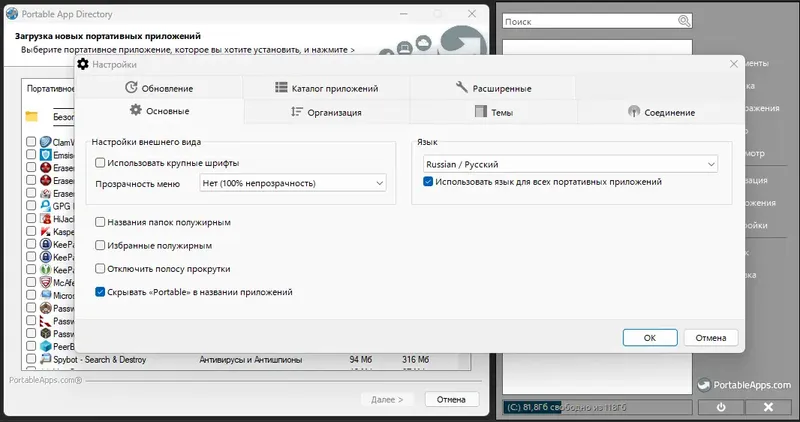Image resolution: width=800 pixels, height=422 pixels.
Task: Click the Microsoft app icon in the list
Action: tap(45, 295)
